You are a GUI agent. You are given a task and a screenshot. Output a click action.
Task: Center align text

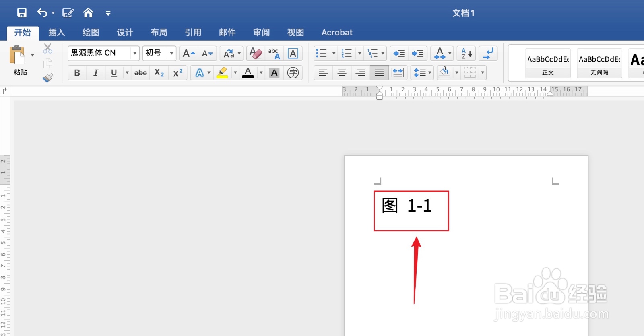(x=342, y=73)
